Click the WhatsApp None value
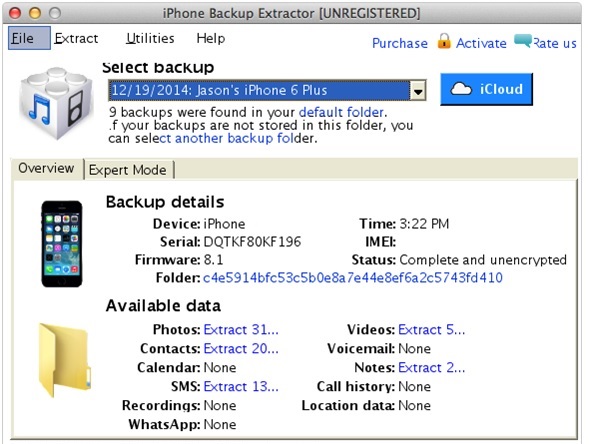 pos(220,424)
